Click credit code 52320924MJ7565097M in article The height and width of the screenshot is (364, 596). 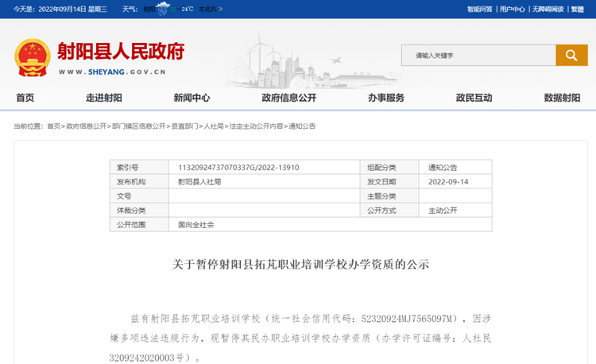point(407,319)
